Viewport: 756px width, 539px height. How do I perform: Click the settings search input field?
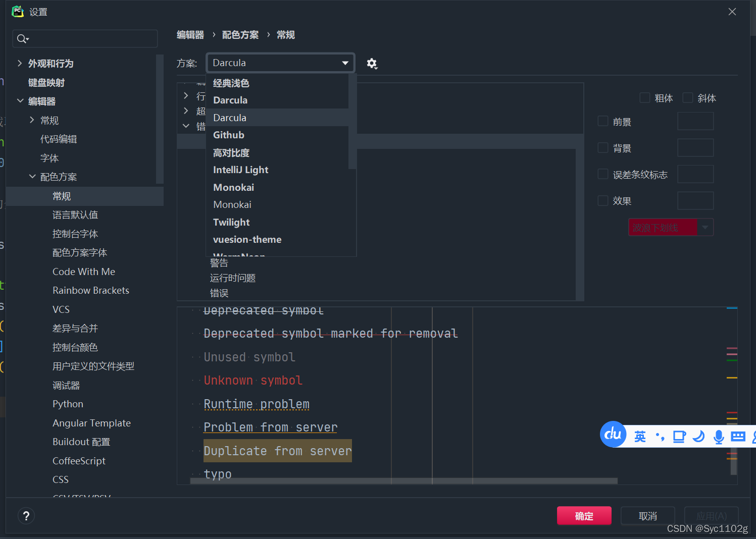pos(85,39)
